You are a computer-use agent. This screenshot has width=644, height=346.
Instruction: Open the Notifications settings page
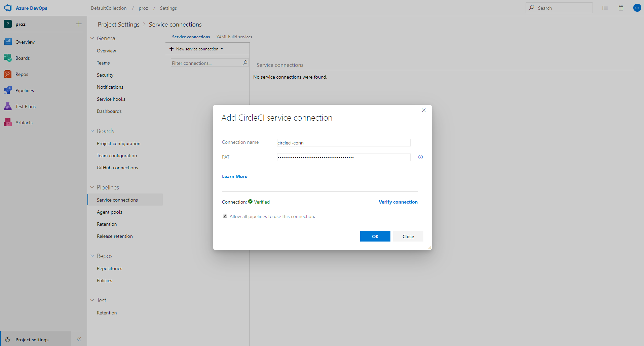pos(110,87)
